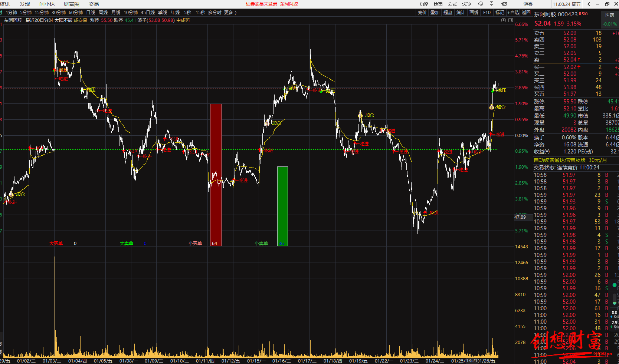Image resolution: width=619 pixels, height=364 pixels.
Task: Click the date label 01/19/五 on time axis
Action: [x=358, y=361]
